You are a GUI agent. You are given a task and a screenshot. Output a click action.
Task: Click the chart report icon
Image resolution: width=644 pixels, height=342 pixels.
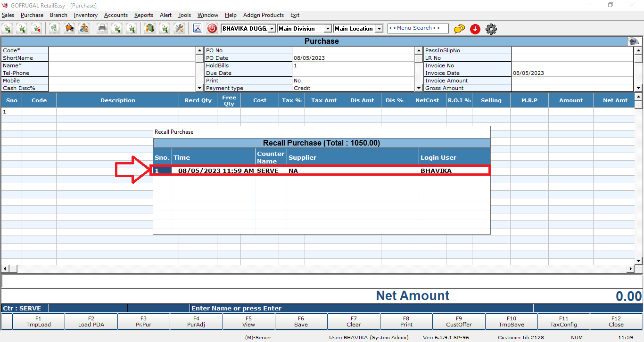tap(198, 29)
